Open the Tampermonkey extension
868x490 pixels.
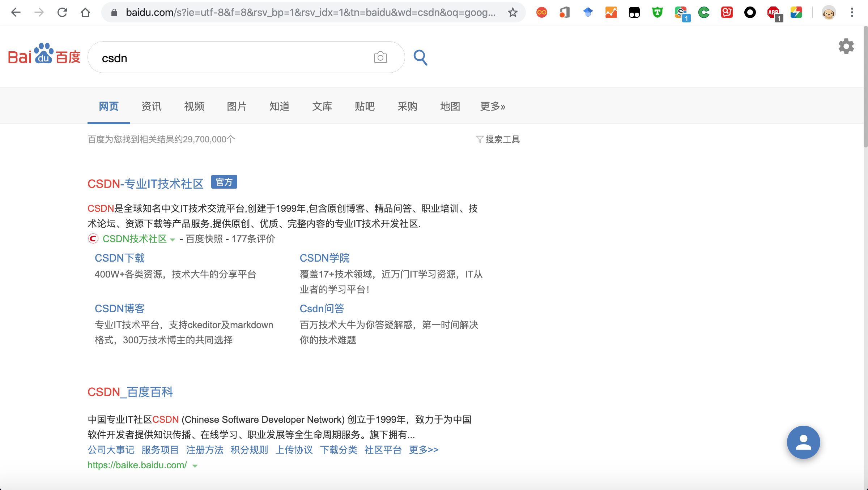coord(634,13)
